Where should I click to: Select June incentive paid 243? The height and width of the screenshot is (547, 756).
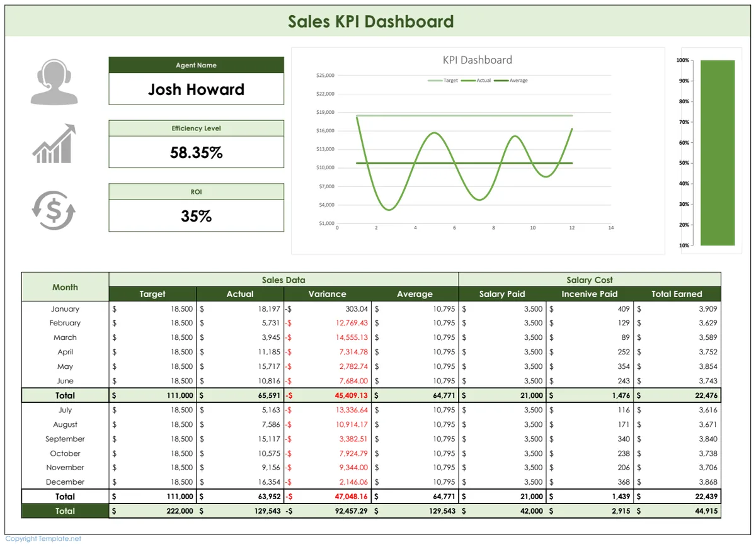coord(624,381)
